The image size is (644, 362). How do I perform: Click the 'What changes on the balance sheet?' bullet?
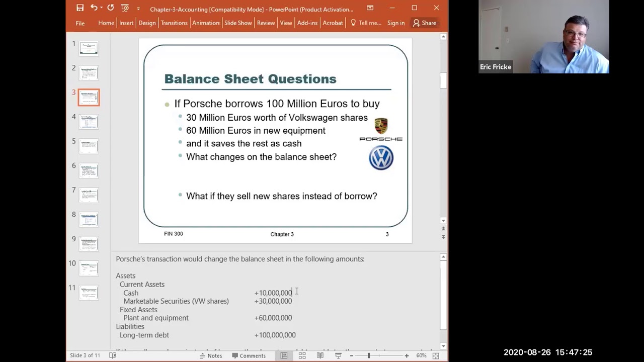(261, 157)
